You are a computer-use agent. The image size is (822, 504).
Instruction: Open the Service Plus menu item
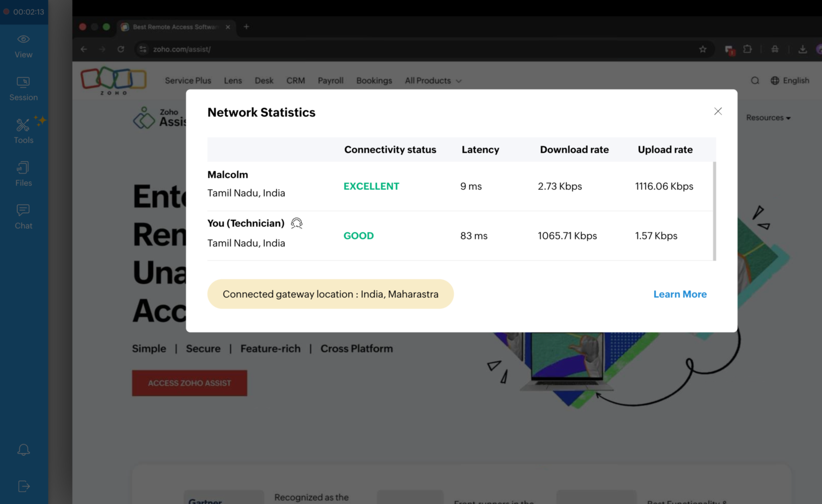click(x=188, y=81)
